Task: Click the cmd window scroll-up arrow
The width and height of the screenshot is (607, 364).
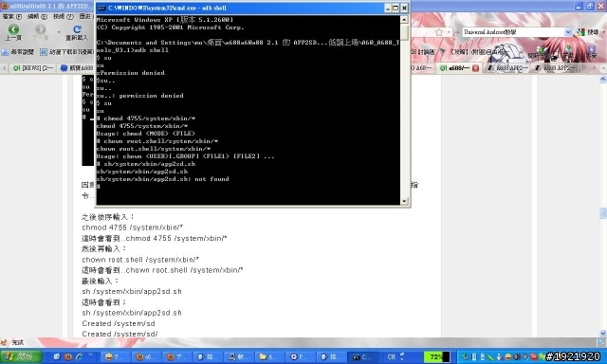Action: [404, 19]
